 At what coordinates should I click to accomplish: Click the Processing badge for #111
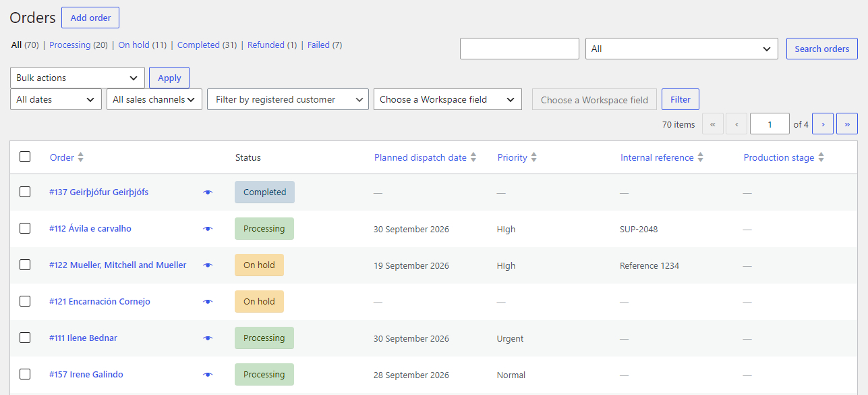point(264,338)
